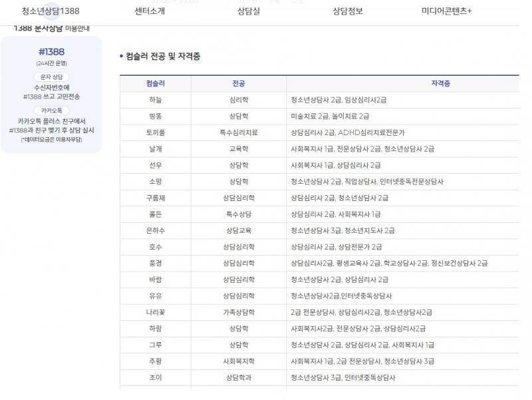Select counselor name 조이
The width and height of the screenshot is (532, 400).
tap(156, 377)
